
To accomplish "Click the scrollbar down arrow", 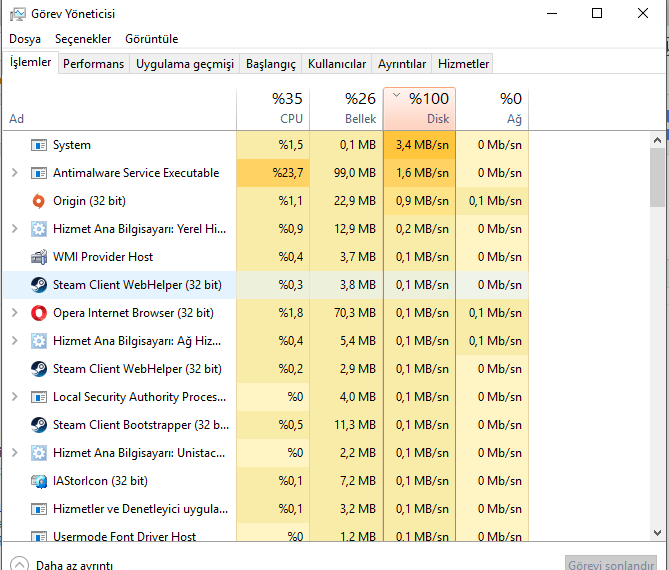I will 657,532.
